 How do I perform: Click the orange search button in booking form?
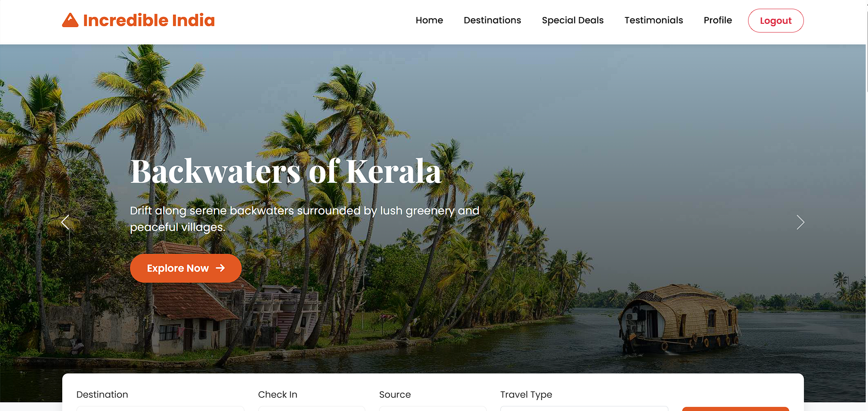pos(735,409)
